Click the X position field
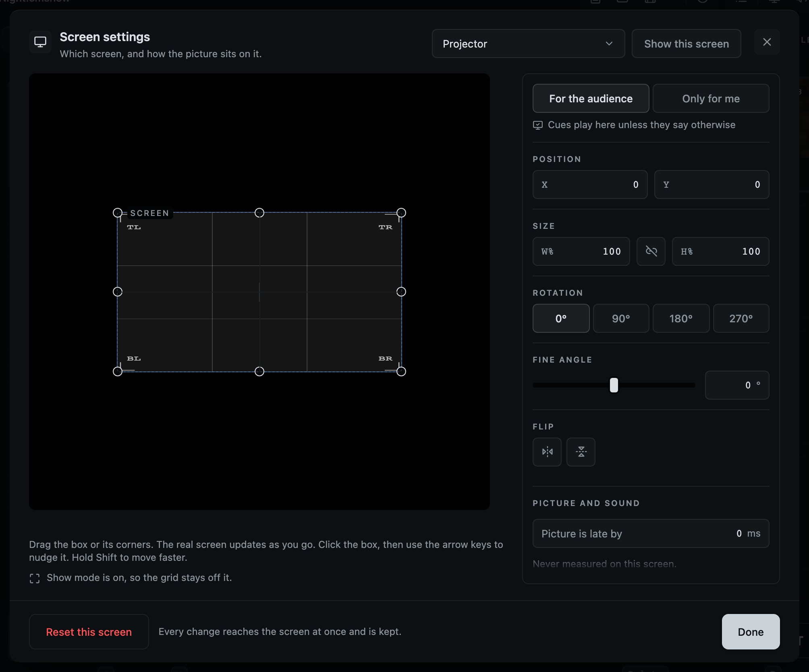The image size is (809, 672). [590, 185]
